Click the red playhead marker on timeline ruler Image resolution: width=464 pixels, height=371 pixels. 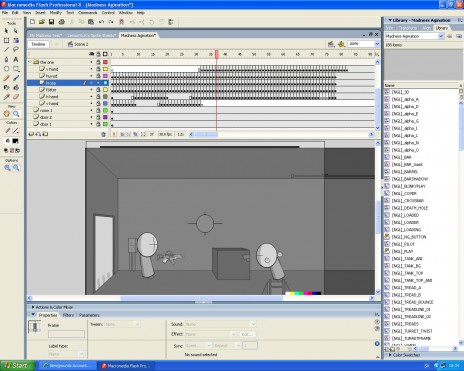pos(217,54)
